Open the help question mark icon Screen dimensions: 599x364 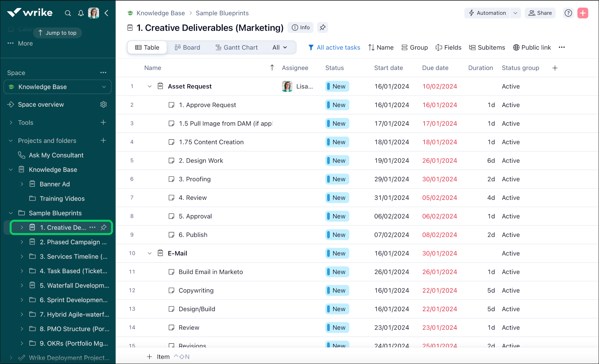point(568,13)
